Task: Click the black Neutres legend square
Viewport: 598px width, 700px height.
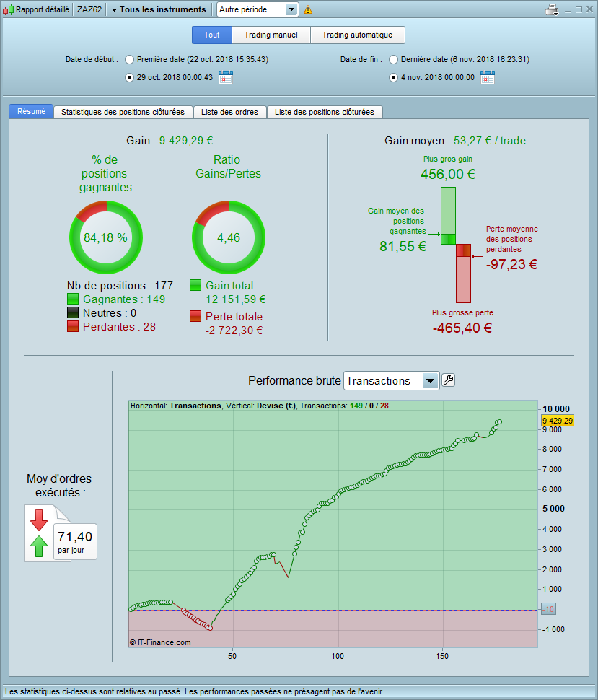Action: (x=73, y=313)
